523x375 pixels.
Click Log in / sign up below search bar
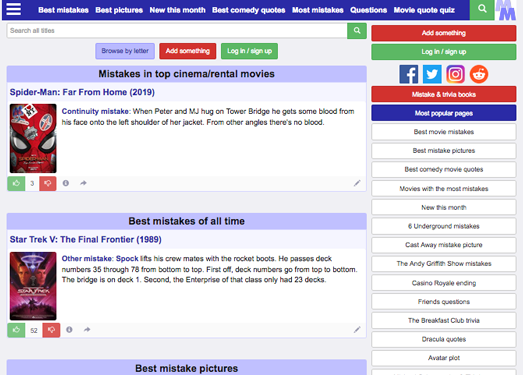[249, 51]
